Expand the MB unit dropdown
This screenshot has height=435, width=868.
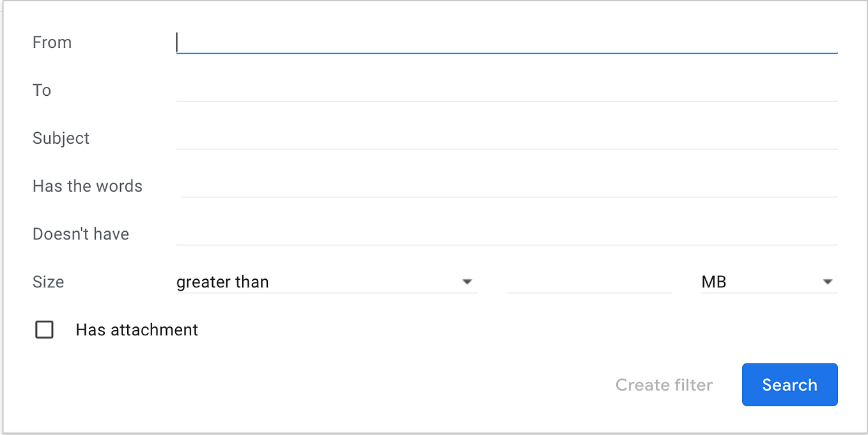click(828, 281)
